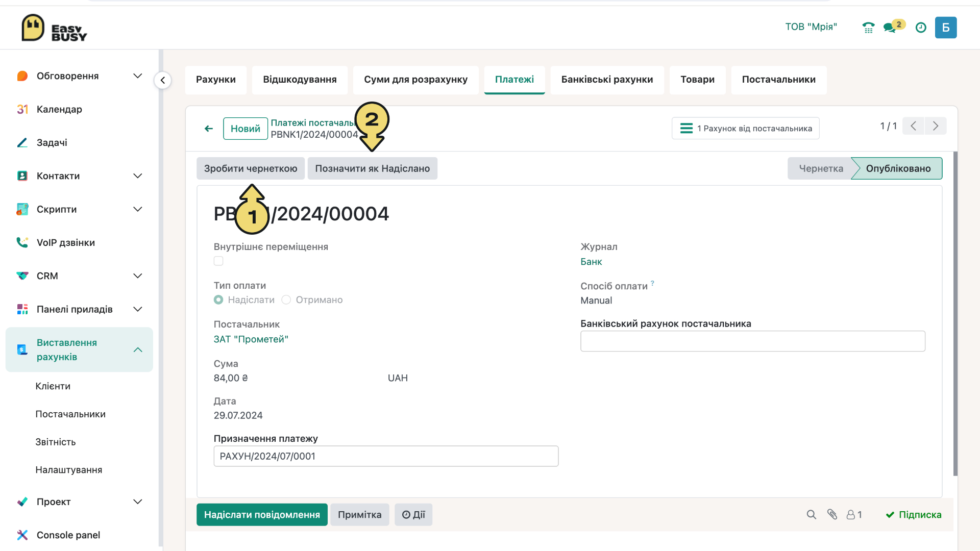The image size is (980, 551).
Task: Open Звітність submenu item
Action: (x=56, y=442)
